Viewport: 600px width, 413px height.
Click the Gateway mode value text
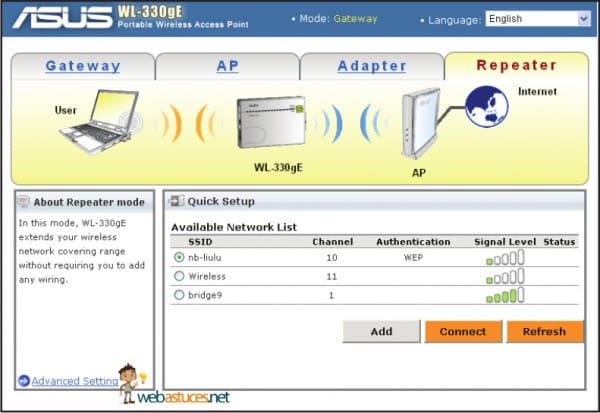coord(355,18)
